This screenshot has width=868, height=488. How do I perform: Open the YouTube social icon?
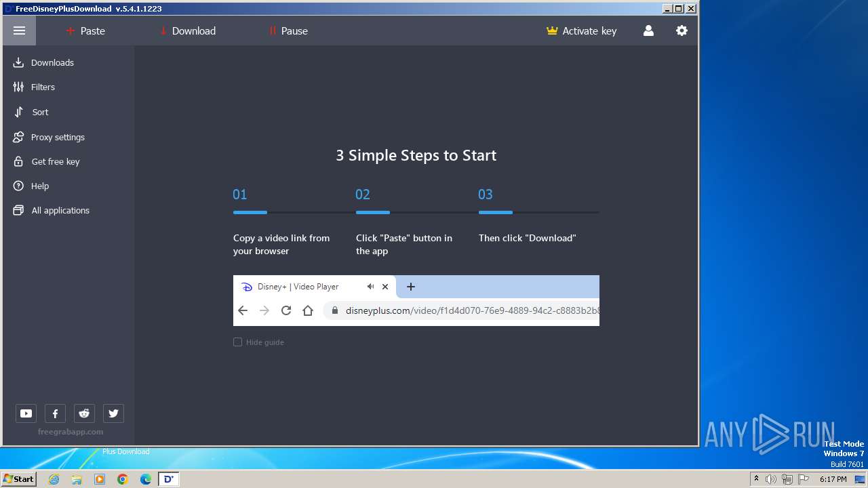point(26,413)
